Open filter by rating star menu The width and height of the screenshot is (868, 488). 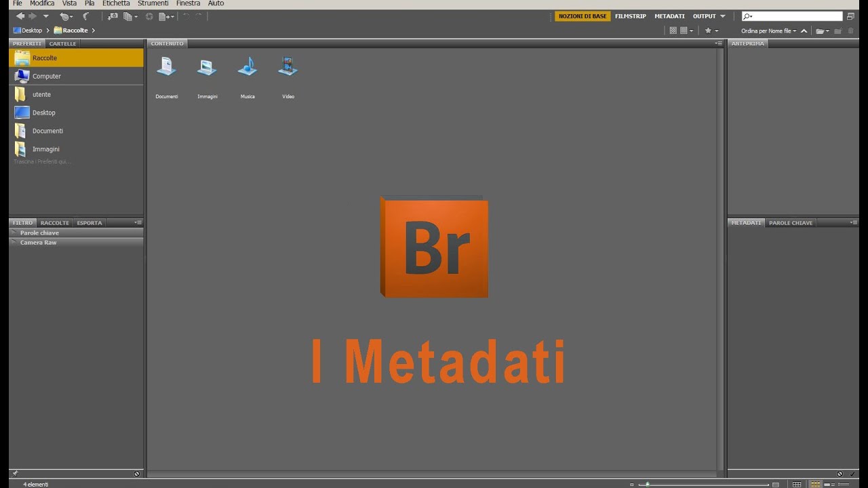click(x=711, y=30)
